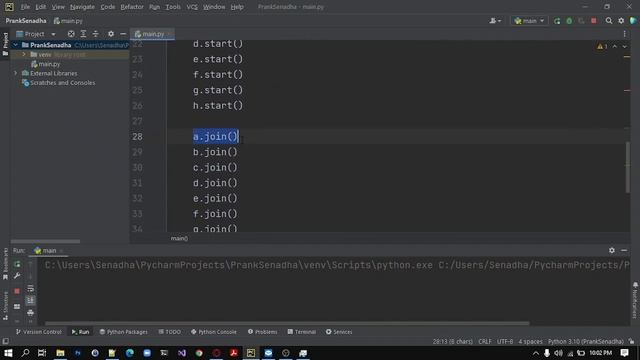Open the Services tool window

coord(339,332)
